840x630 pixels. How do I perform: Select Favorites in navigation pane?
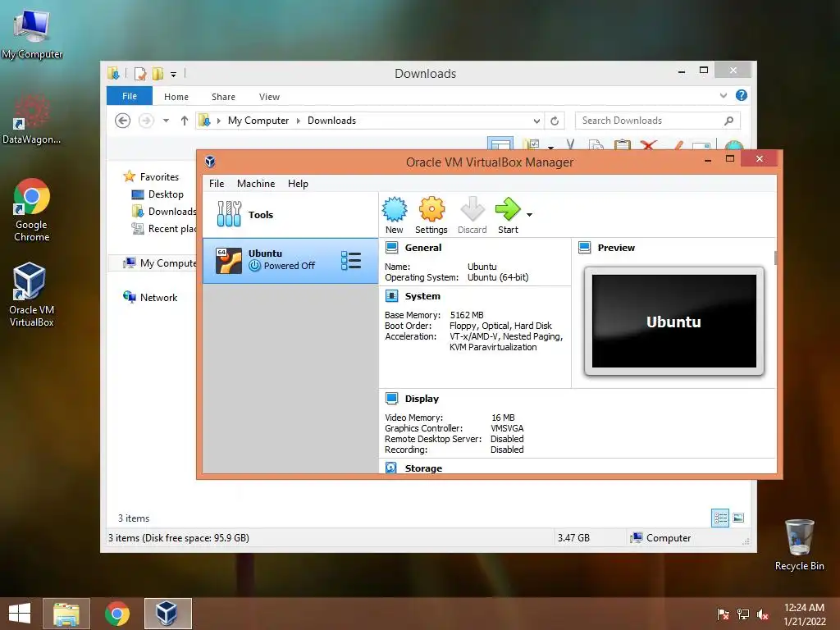[x=159, y=177]
